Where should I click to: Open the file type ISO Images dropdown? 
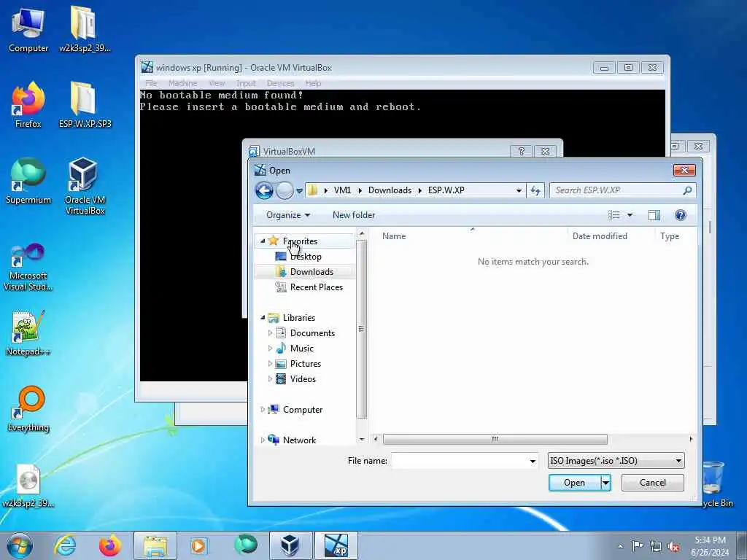(x=616, y=461)
